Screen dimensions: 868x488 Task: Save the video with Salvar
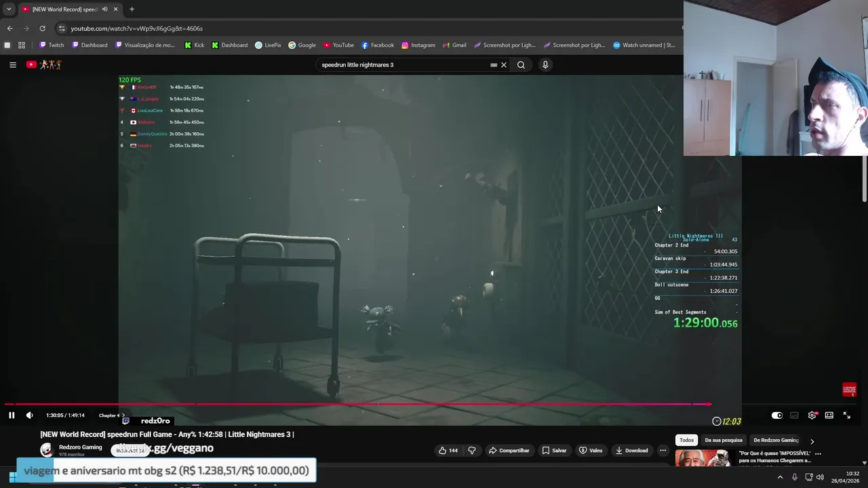554,450
